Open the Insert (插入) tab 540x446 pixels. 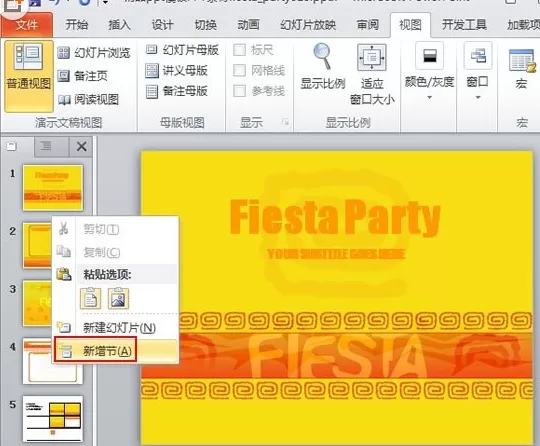click(120, 25)
